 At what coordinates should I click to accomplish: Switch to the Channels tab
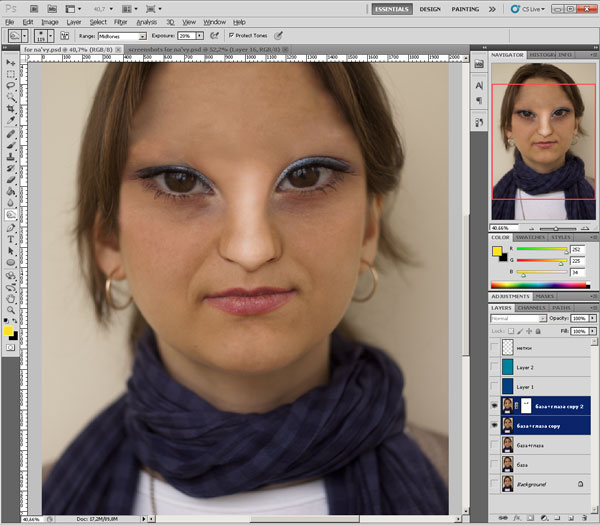click(x=533, y=308)
